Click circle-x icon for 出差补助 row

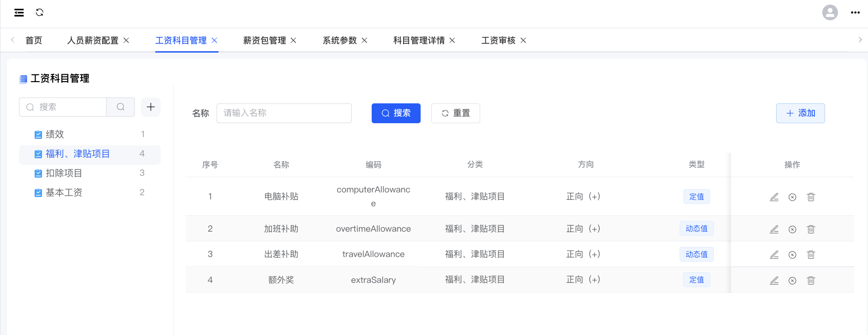click(792, 255)
